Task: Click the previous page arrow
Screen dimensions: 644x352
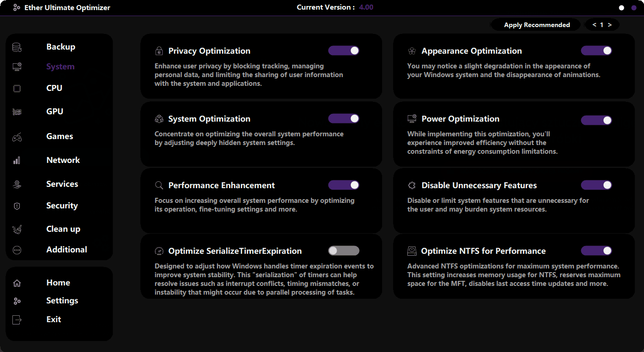Action: pos(594,24)
